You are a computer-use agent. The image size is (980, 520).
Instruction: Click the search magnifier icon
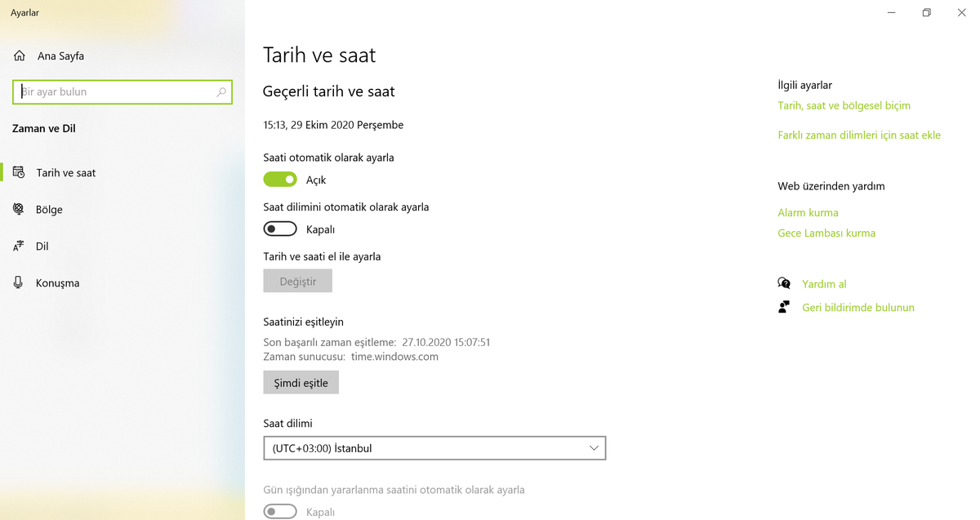(221, 92)
